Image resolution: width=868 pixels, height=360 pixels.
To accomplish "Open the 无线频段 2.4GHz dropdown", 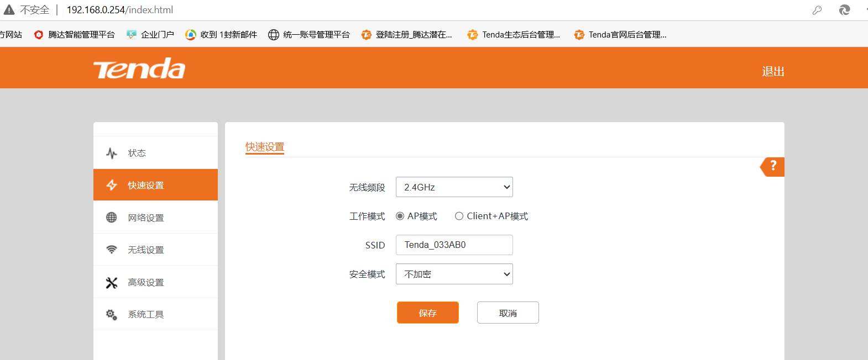I will coord(454,187).
